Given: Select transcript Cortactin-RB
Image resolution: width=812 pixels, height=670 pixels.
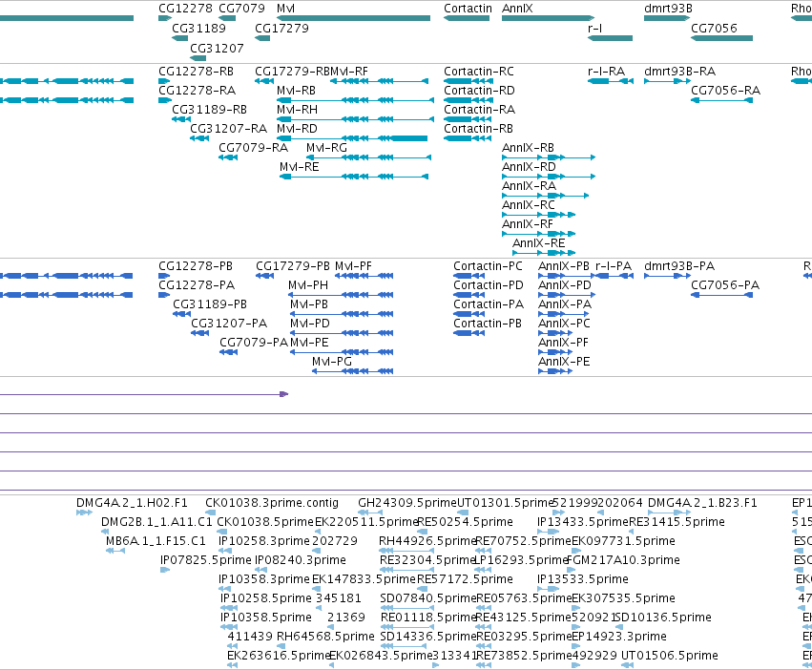Looking at the screenshot, I should coord(468,138).
